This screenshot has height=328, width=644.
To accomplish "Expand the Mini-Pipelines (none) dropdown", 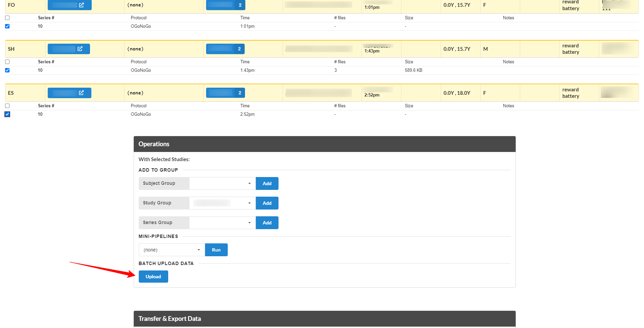I will (x=172, y=250).
